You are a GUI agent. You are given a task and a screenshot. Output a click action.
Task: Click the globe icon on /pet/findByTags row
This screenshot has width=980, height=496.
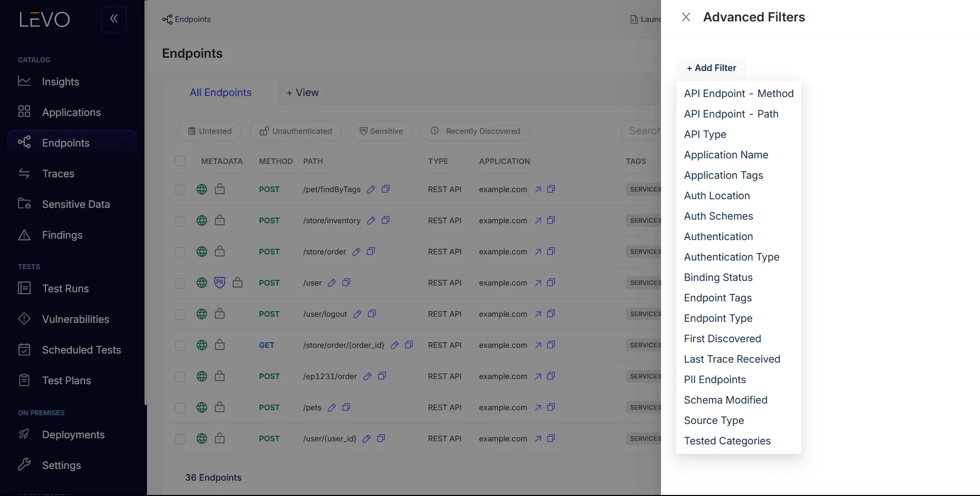(x=201, y=189)
